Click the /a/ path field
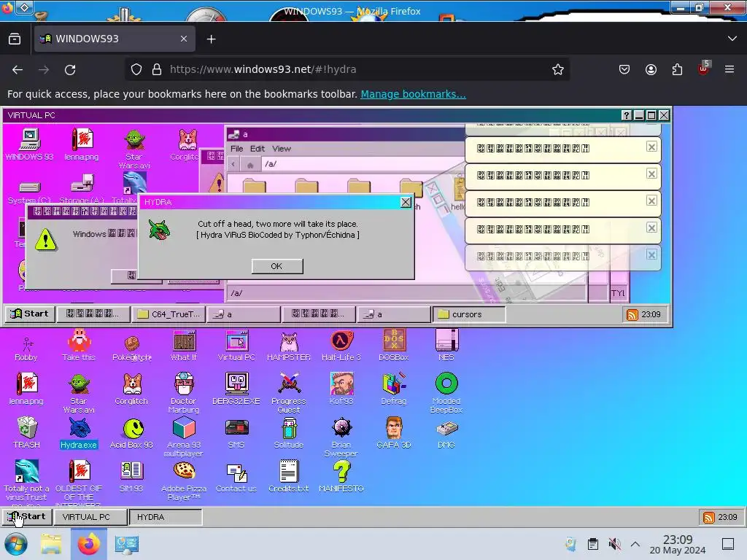The width and height of the screenshot is (747, 560). (x=362, y=164)
